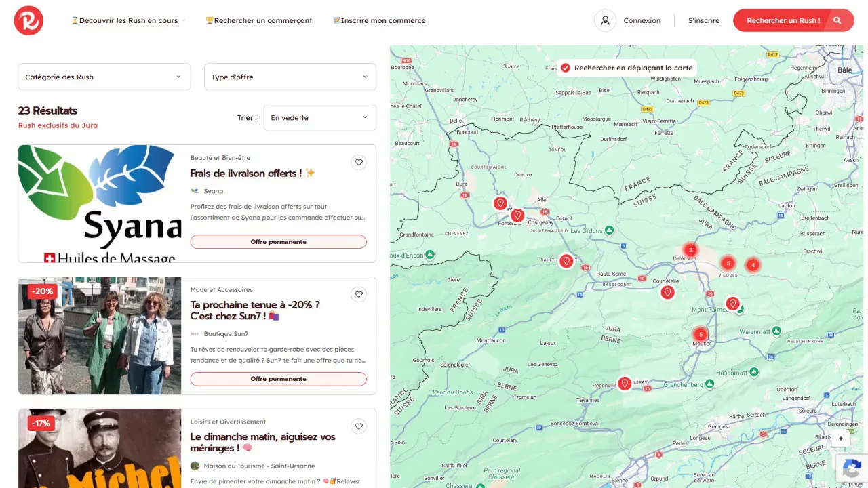The image size is (868, 488).
Task: Click the search magnifier icon
Action: (837, 20)
